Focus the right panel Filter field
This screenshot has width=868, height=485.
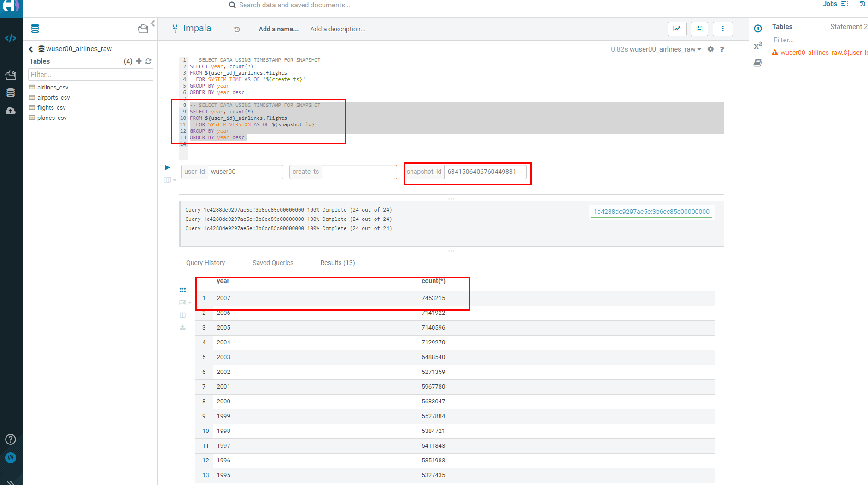819,40
